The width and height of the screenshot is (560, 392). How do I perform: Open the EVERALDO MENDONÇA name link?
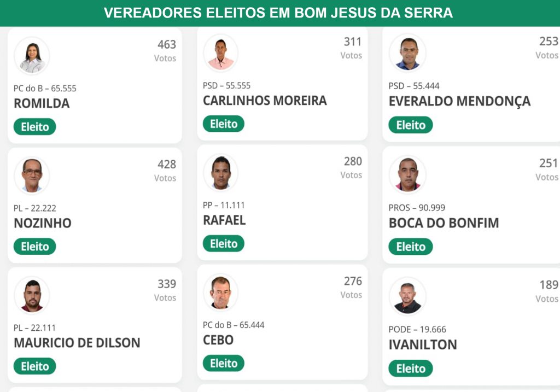[x=459, y=101]
